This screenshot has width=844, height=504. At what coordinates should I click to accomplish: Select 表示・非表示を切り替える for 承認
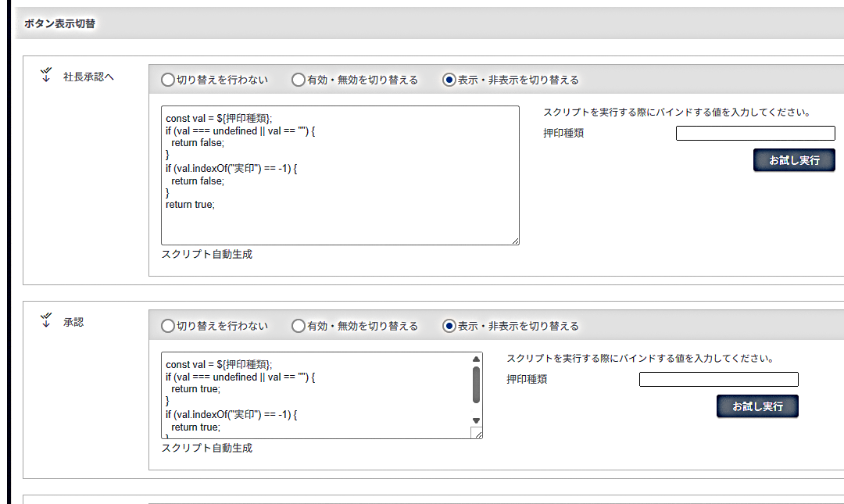tap(449, 326)
